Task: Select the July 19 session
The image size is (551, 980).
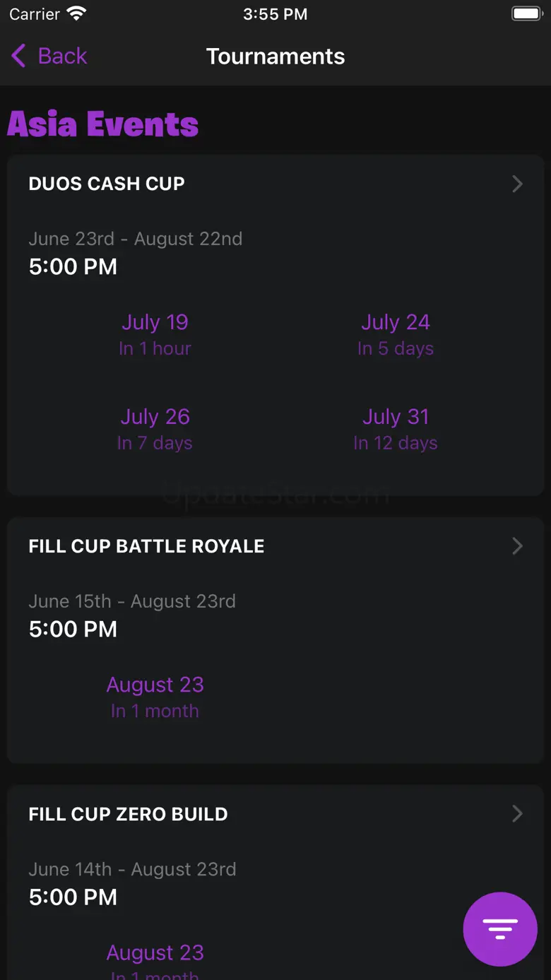Action: (155, 334)
